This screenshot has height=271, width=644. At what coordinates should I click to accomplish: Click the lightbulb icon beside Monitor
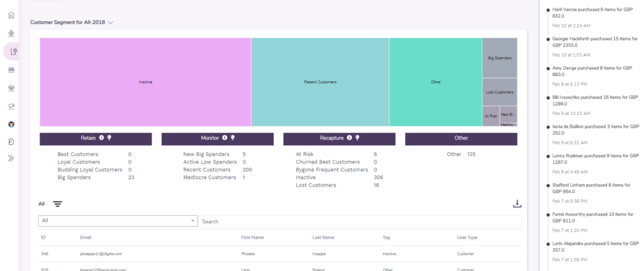click(231, 138)
